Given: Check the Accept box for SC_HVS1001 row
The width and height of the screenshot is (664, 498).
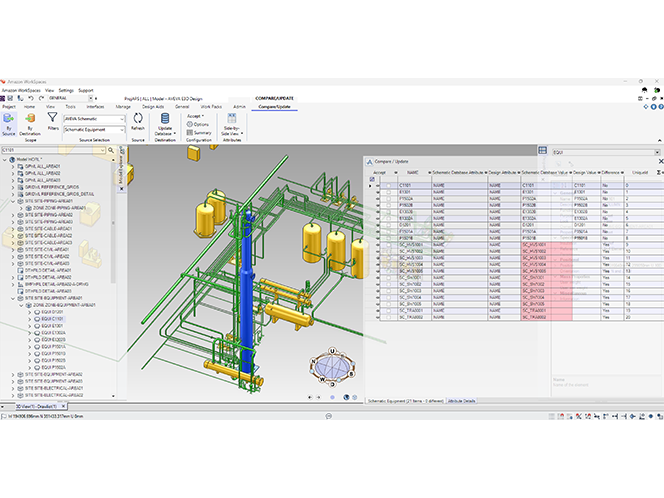Looking at the screenshot, I should tap(388, 244).
